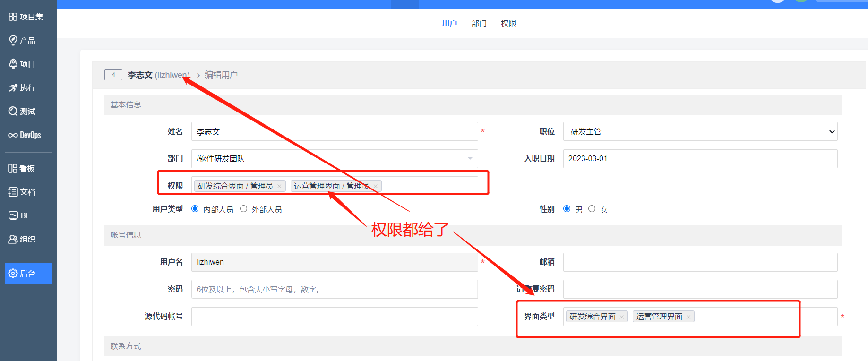The image size is (868, 361).
Task: Select the 内部人员 radio button
Action: (195, 209)
